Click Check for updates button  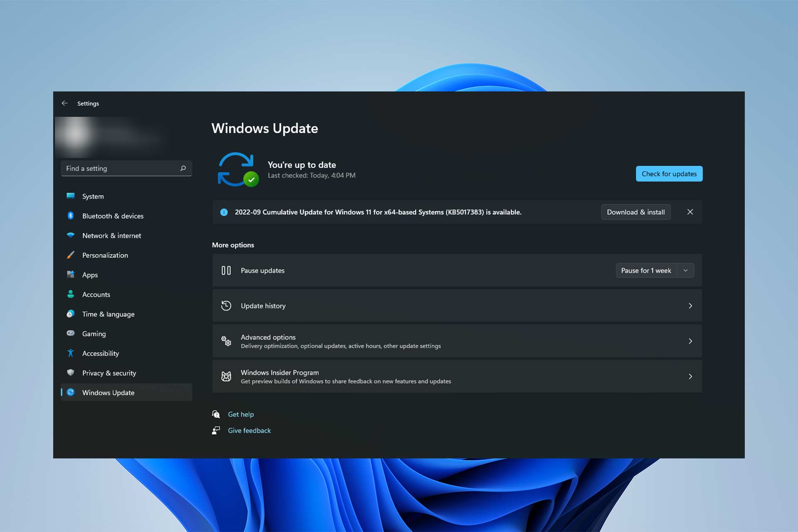pyautogui.click(x=669, y=174)
